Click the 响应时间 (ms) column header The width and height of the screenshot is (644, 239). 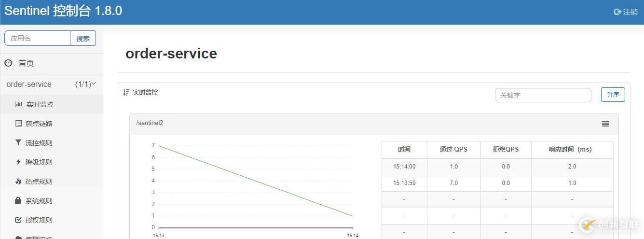[x=572, y=149]
